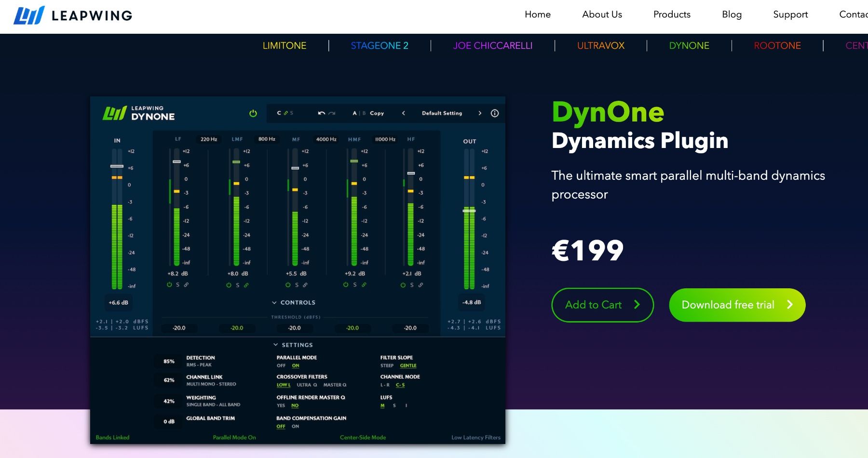Toggle the MF band power icon

click(288, 285)
